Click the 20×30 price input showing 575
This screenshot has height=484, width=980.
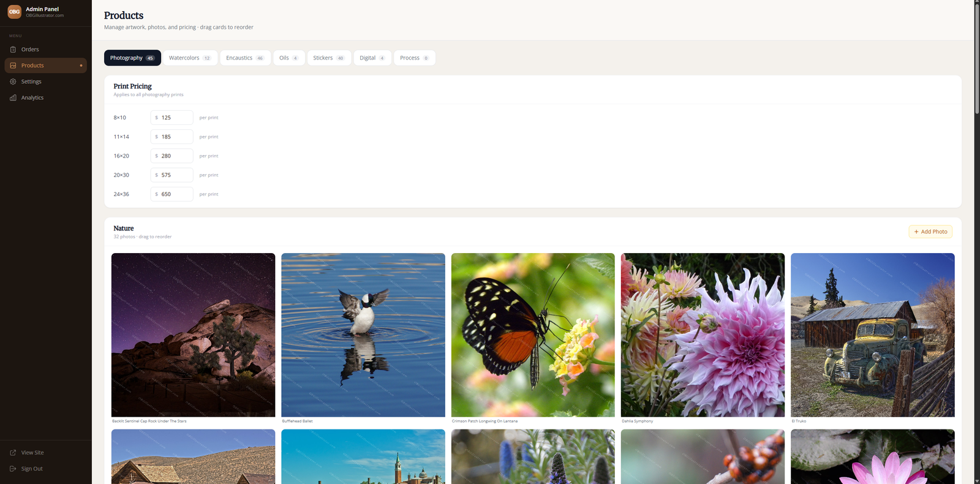coord(171,175)
